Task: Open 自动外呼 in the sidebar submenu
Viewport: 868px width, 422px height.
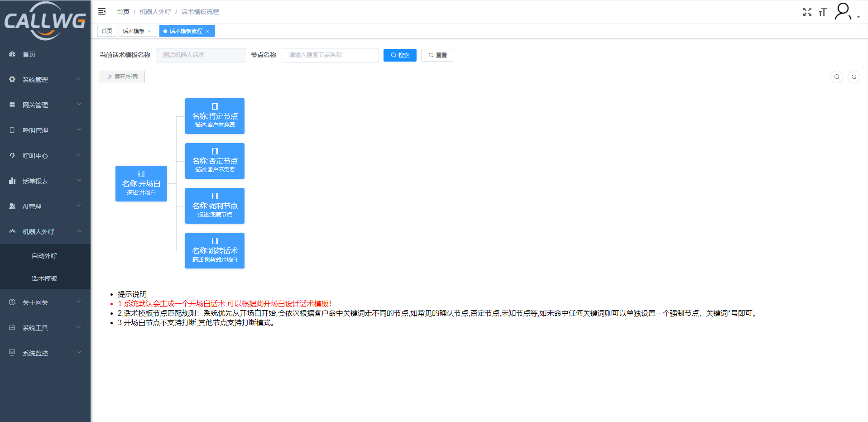Action: point(44,256)
